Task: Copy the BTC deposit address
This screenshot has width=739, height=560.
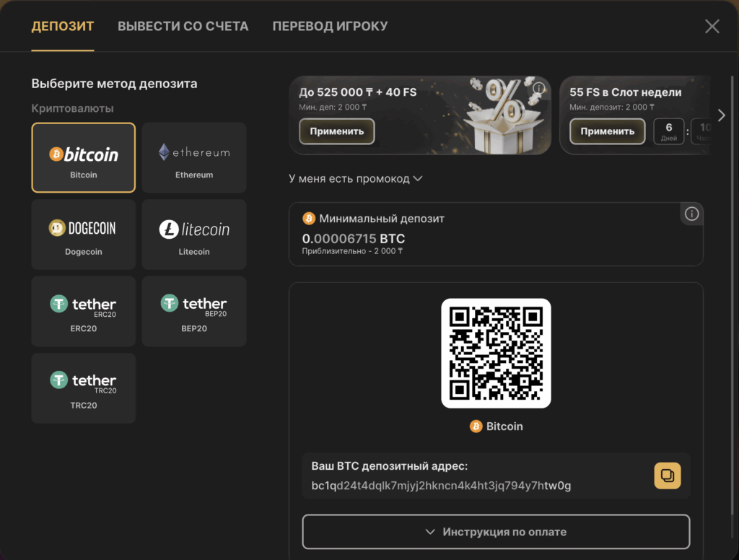Action: [667, 476]
